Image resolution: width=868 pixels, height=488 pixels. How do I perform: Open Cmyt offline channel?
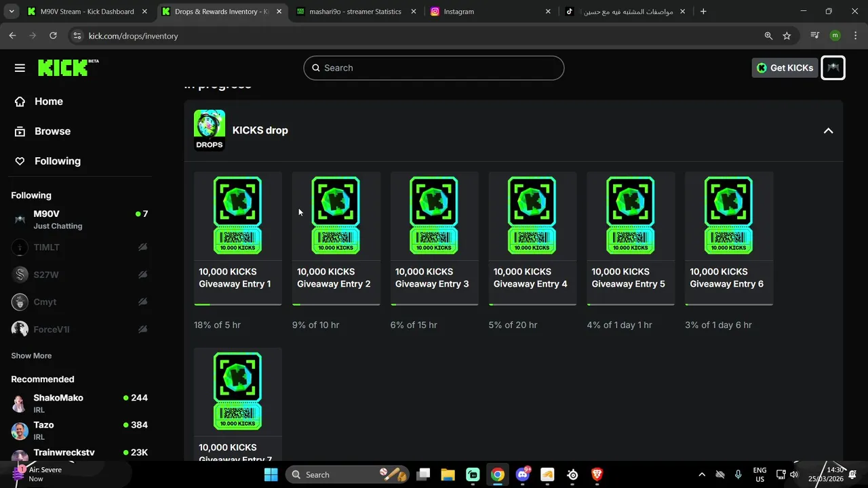81,302
